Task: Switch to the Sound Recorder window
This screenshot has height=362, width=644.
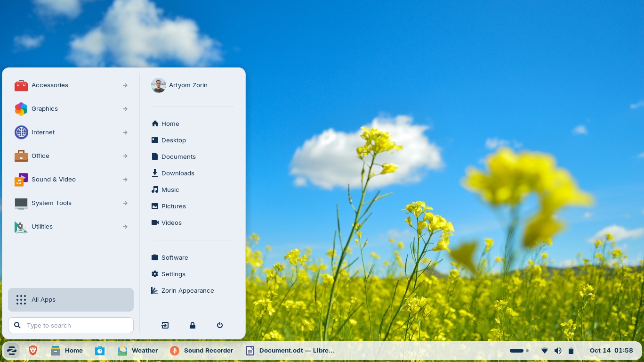Action: click(201, 350)
